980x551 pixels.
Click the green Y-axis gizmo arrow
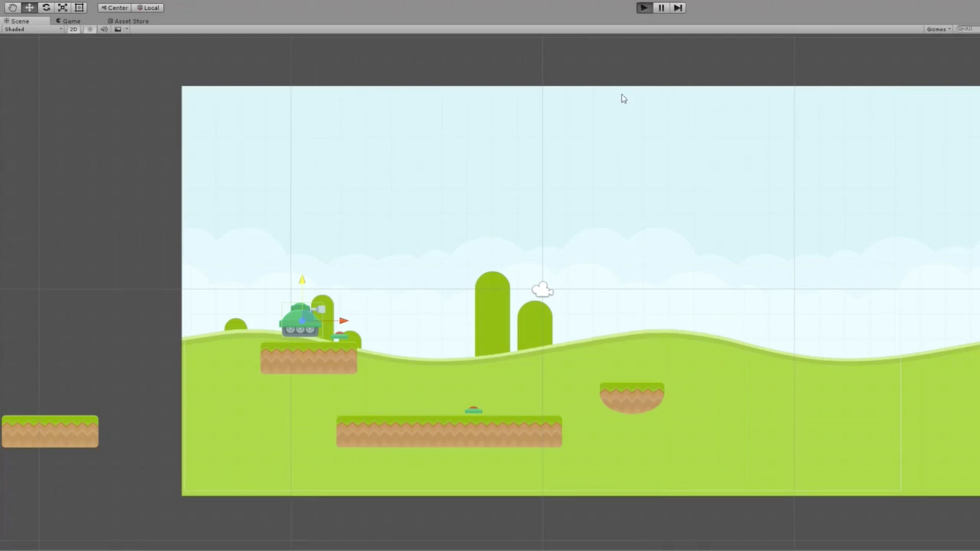[302, 280]
